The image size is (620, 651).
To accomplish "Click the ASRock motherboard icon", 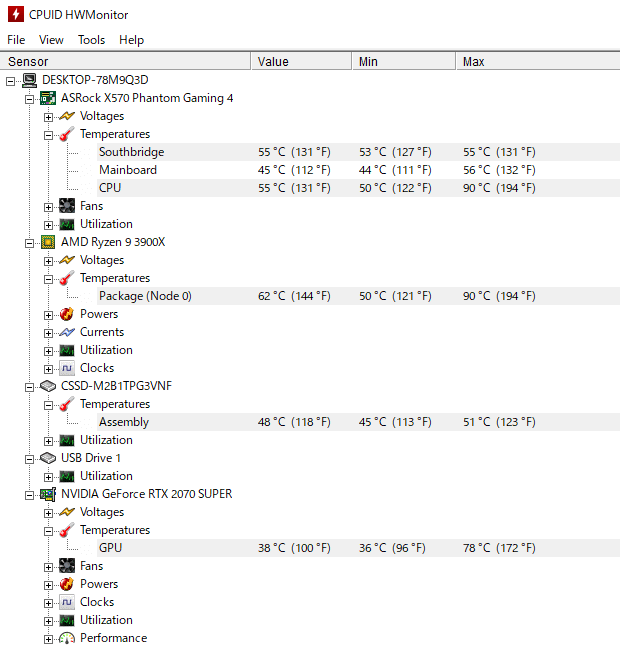I will pyautogui.click(x=48, y=98).
